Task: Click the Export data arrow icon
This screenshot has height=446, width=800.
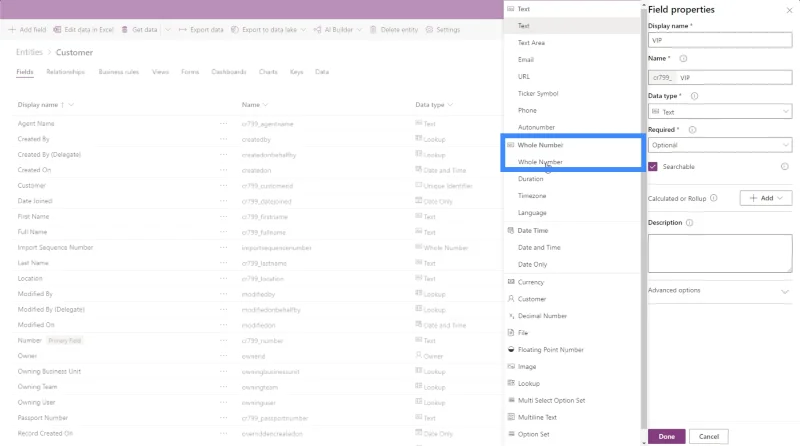Action: tap(182, 30)
